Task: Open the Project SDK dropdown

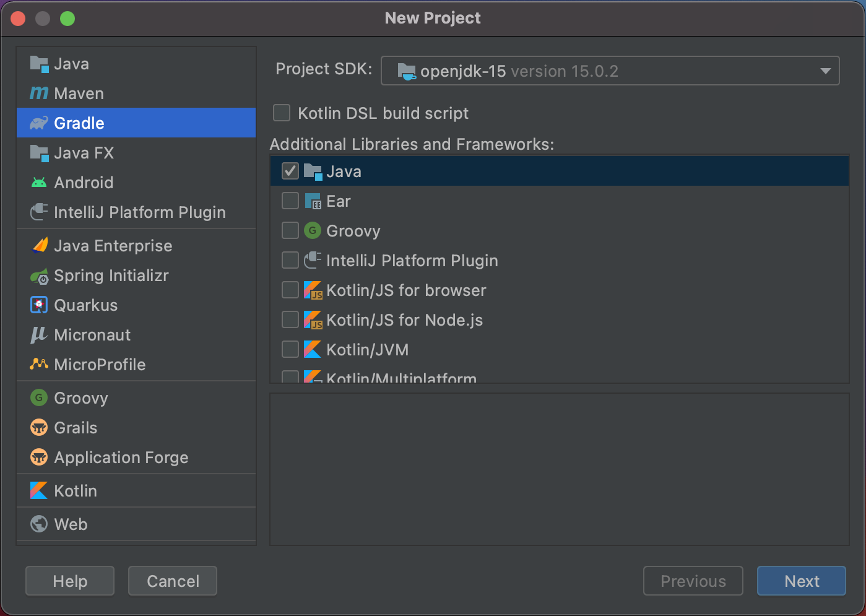Action: point(610,71)
